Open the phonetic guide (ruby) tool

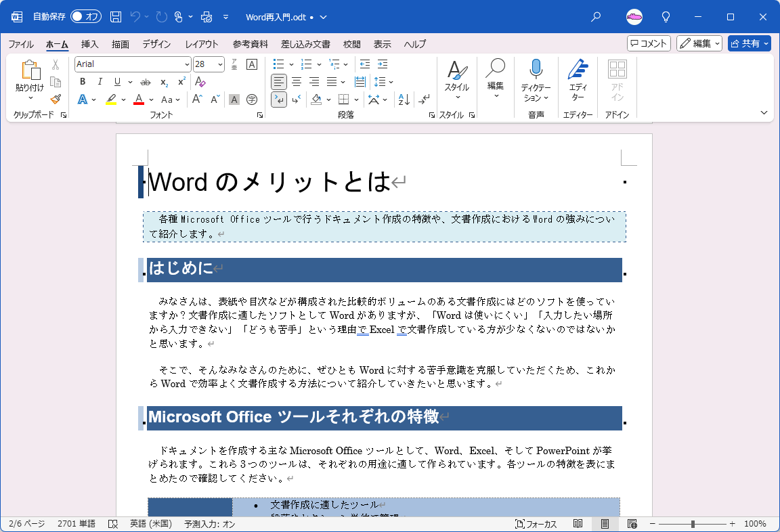tap(234, 64)
